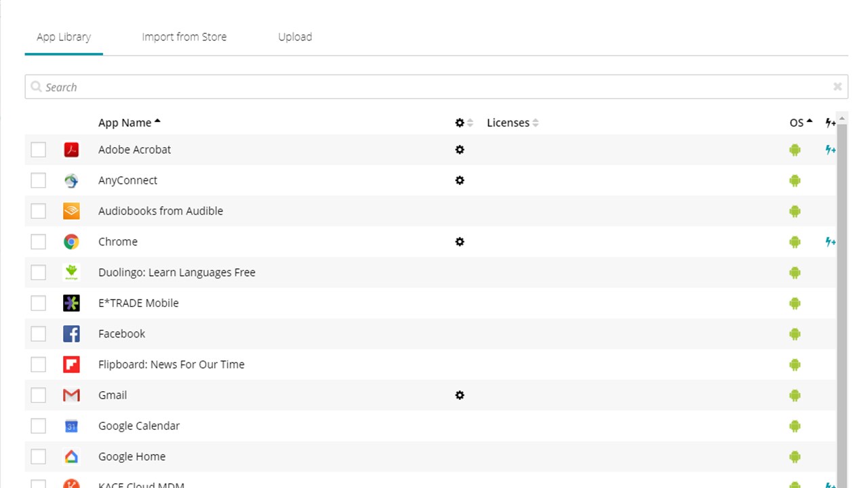Viewport: 868px width, 488px height.
Task: Click E*TRADE Mobile app name
Action: point(138,303)
